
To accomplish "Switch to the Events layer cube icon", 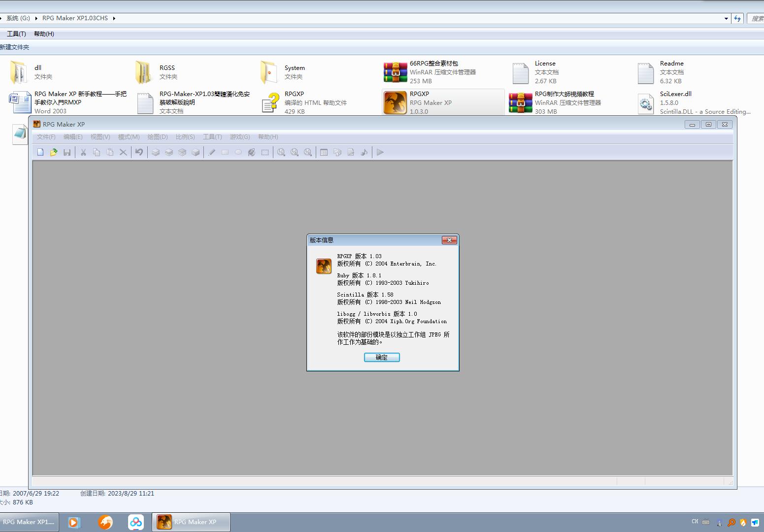I will pos(196,152).
